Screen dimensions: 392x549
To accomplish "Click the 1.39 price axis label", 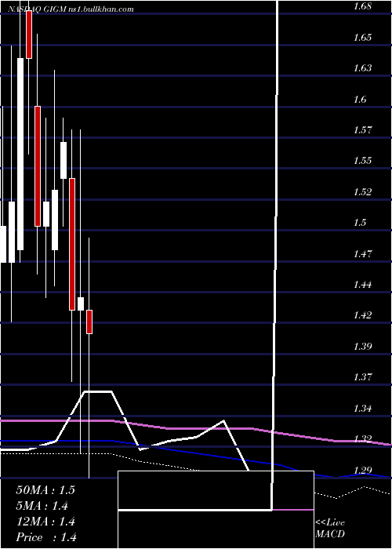I will coord(362,347).
